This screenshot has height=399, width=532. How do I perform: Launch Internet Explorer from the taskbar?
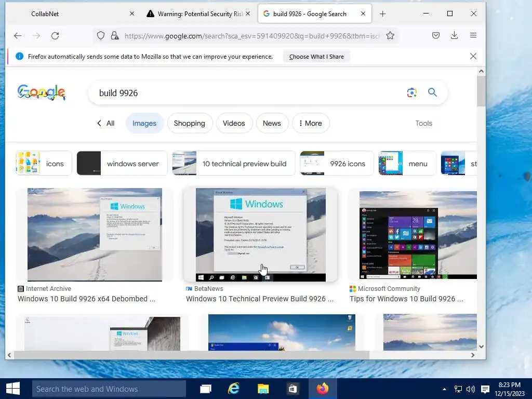[x=234, y=389]
